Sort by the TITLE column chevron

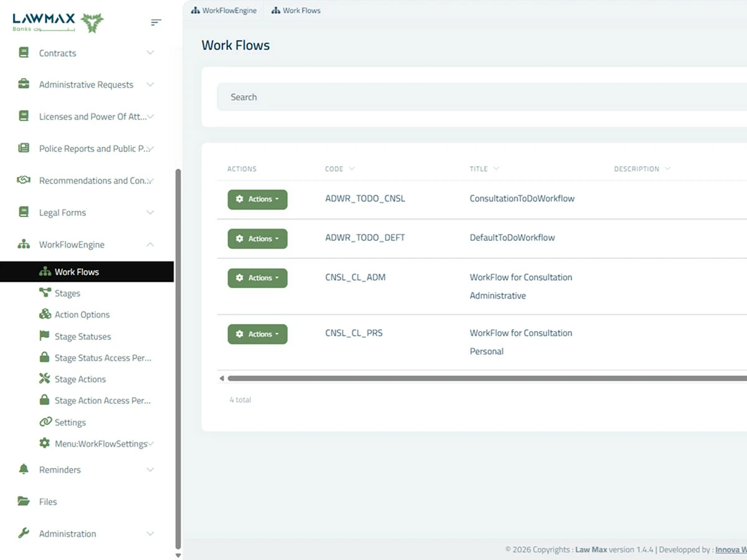[496, 169]
